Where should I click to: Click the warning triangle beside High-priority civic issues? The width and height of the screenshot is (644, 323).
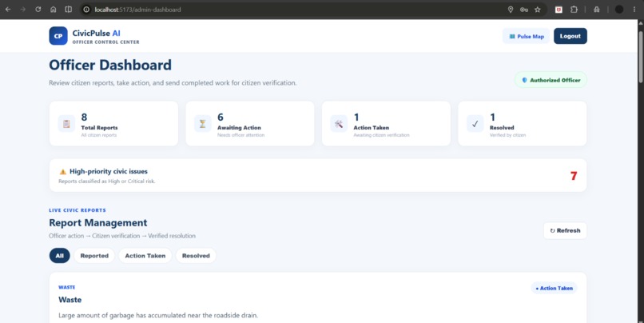pos(63,172)
